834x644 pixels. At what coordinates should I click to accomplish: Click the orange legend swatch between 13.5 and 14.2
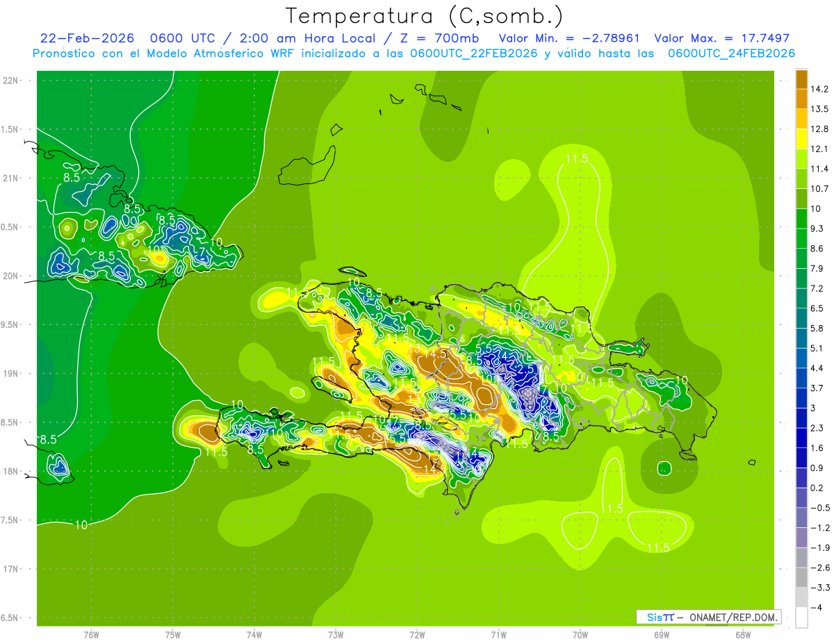click(801, 99)
